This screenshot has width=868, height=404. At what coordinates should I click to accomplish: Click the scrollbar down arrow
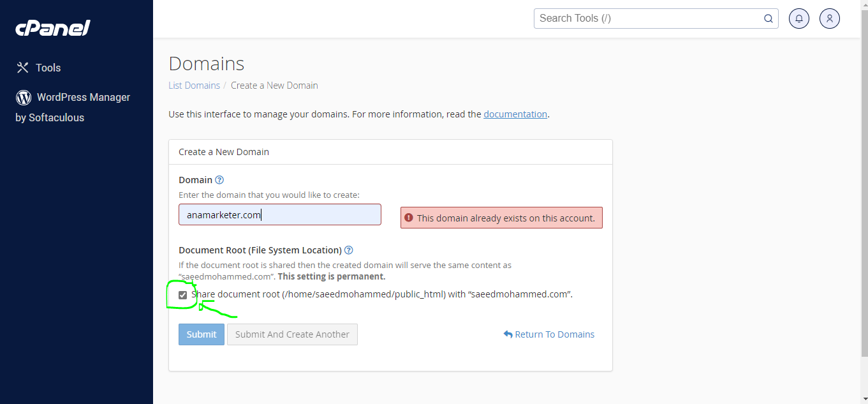864,399
